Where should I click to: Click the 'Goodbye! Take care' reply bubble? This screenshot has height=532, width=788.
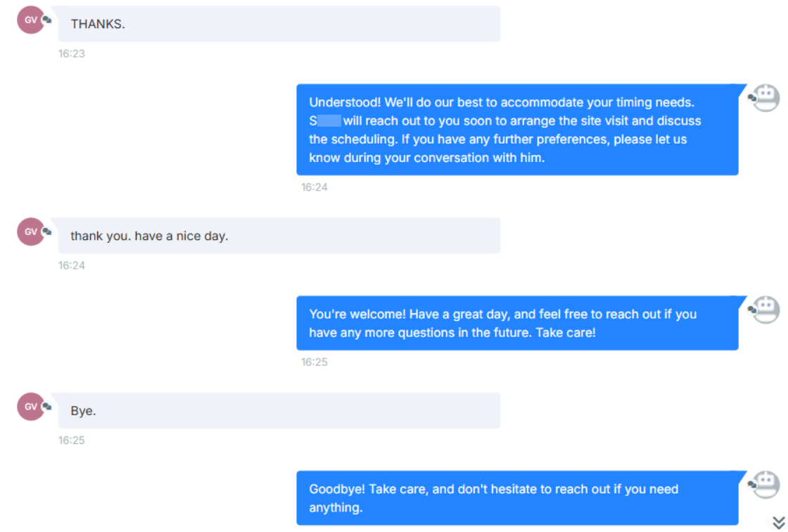coord(517,498)
